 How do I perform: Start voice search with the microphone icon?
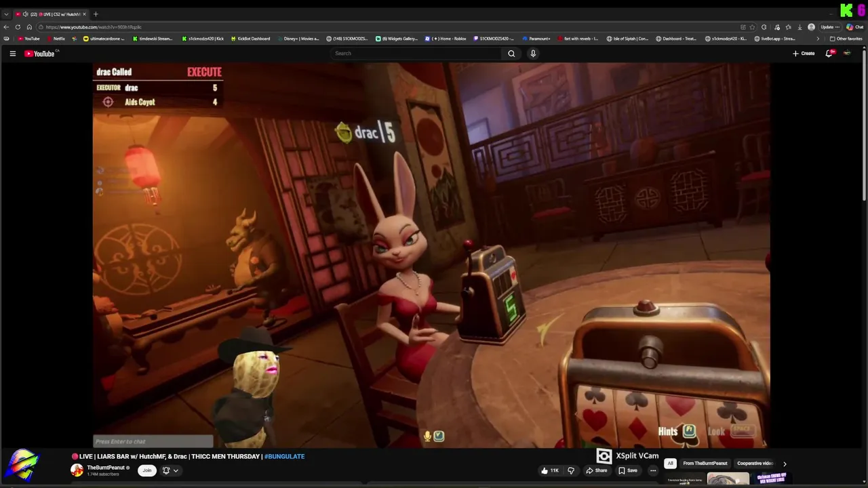tap(533, 54)
